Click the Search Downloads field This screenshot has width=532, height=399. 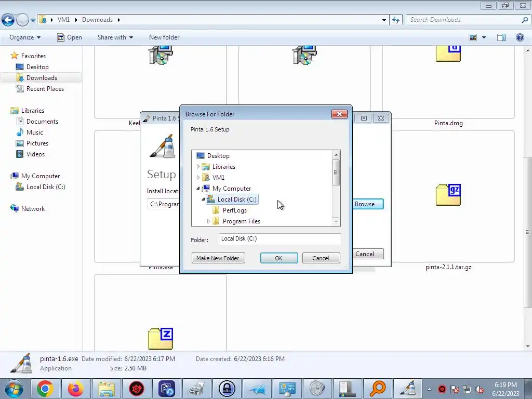(x=465, y=20)
